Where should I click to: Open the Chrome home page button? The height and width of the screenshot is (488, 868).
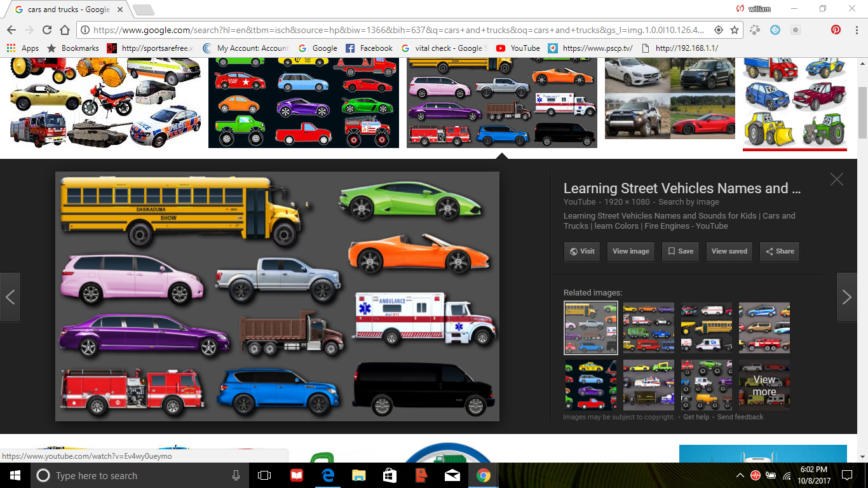64,30
